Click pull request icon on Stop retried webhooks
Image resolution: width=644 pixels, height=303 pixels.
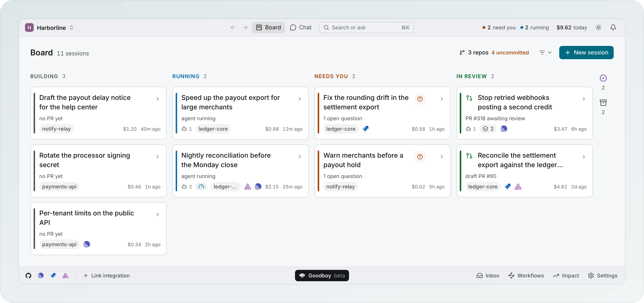click(469, 98)
